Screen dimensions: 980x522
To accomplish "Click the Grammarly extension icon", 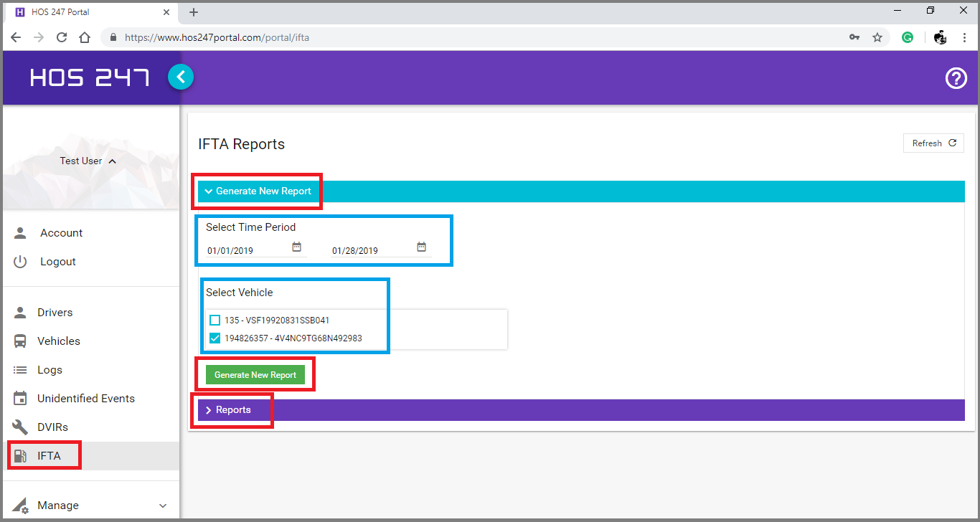I will coord(908,38).
